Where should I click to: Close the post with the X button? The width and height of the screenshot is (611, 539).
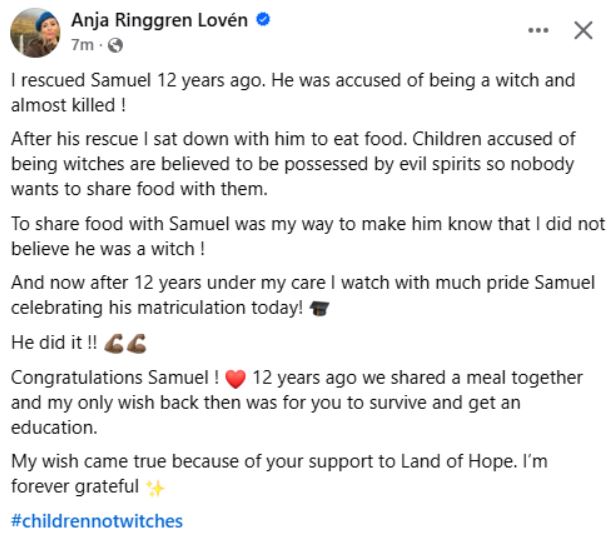coord(583,30)
